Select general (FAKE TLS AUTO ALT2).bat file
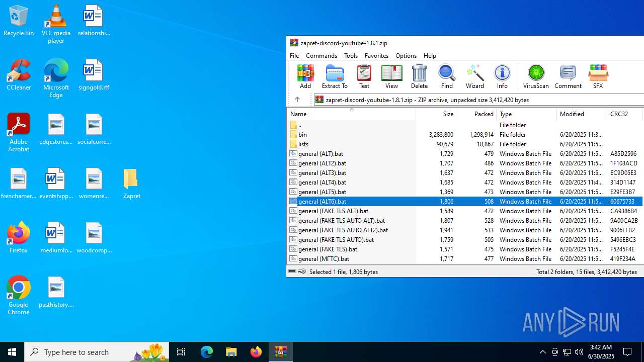The width and height of the screenshot is (644, 362). (x=465, y=230)
